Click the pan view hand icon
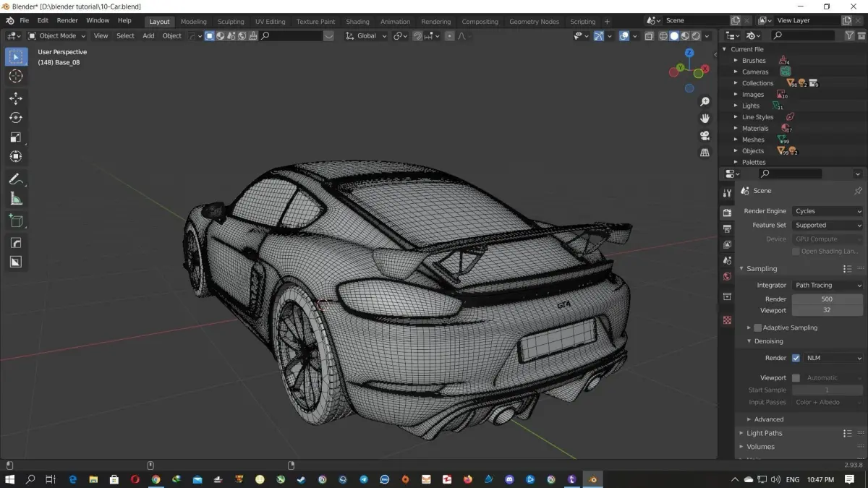This screenshot has width=868, height=488. (705, 119)
